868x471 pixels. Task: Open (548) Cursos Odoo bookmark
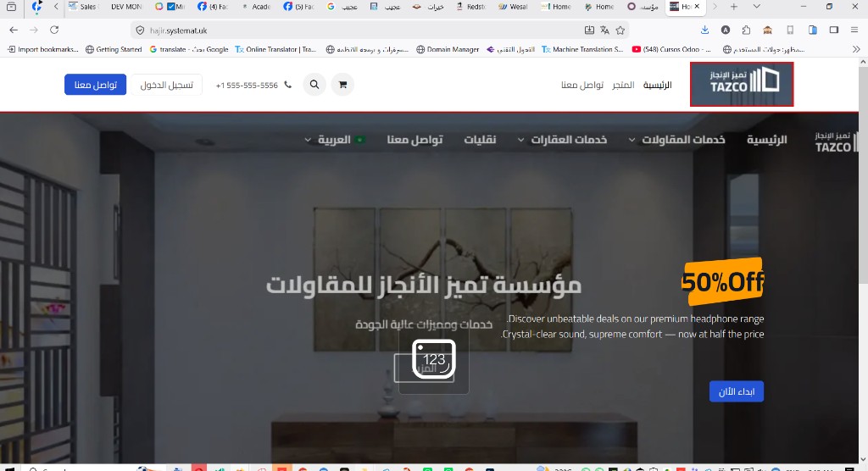(x=671, y=49)
